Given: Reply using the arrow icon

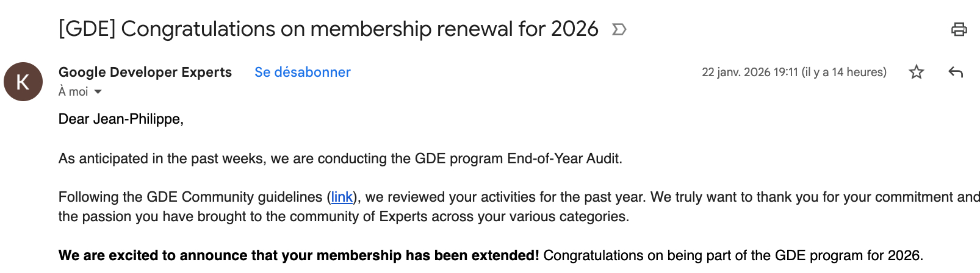Looking at the screenshot, I should 956,73.
